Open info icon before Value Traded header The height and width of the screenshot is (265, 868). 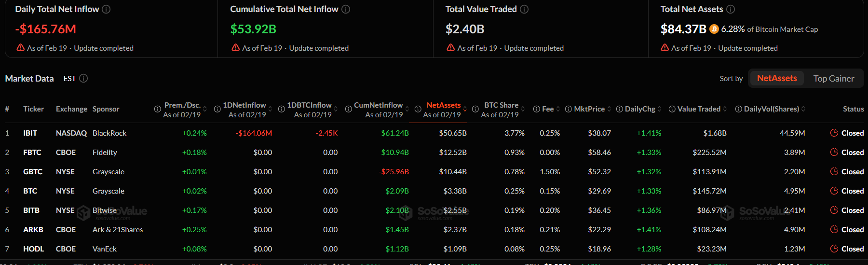(672, 109)
